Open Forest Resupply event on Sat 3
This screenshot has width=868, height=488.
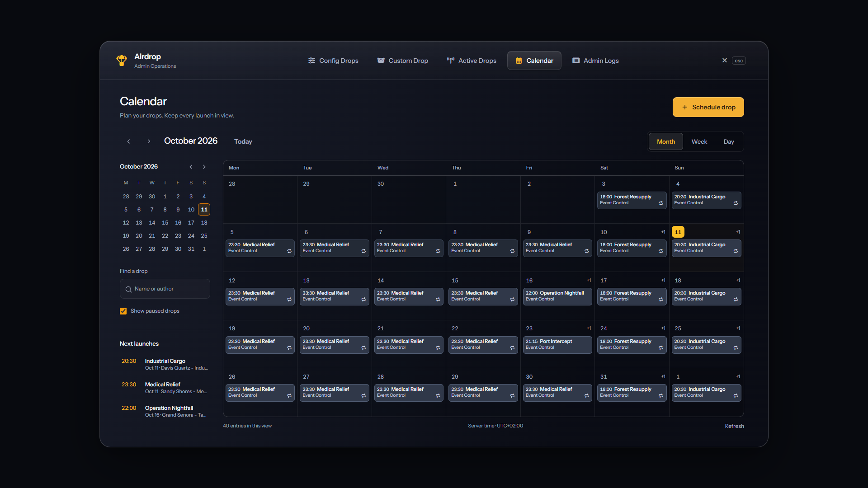pos(632,200)
